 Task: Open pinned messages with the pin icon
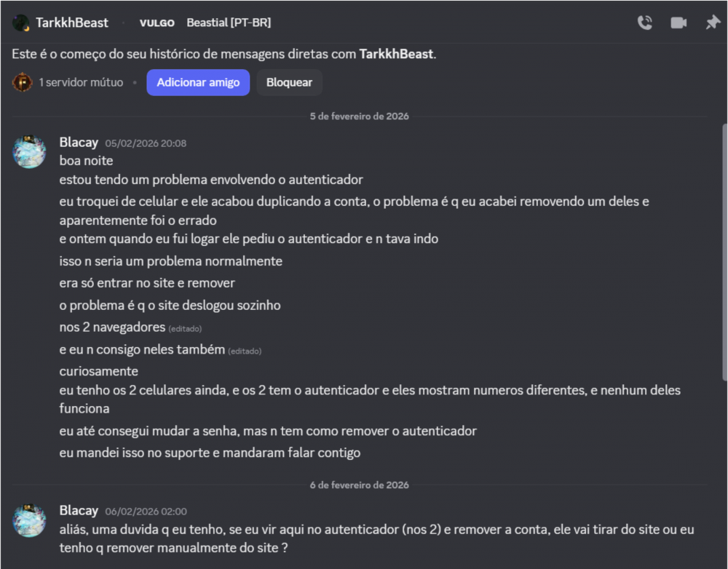pos(713,23)
